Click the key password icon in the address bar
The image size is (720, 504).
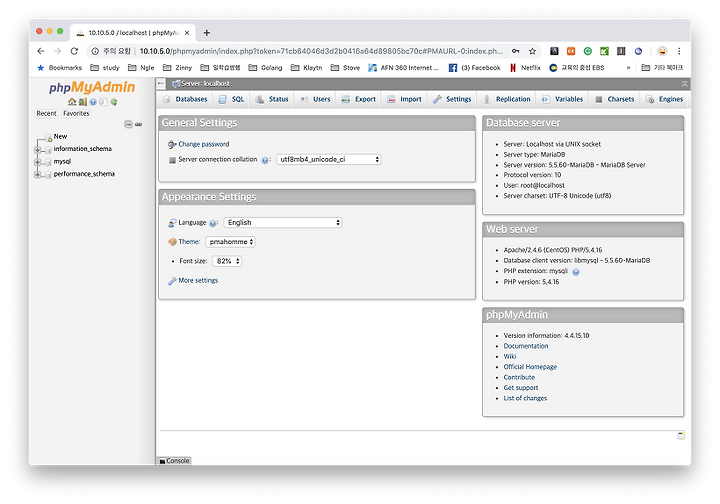[516, 51]
